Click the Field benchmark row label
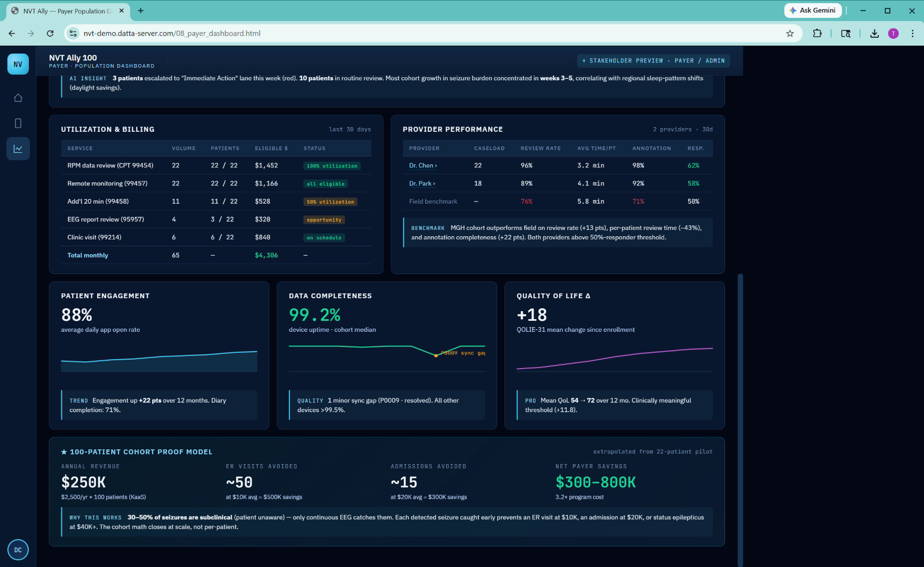The width and height of the screenshot is (924, 567). pos(433,202)
